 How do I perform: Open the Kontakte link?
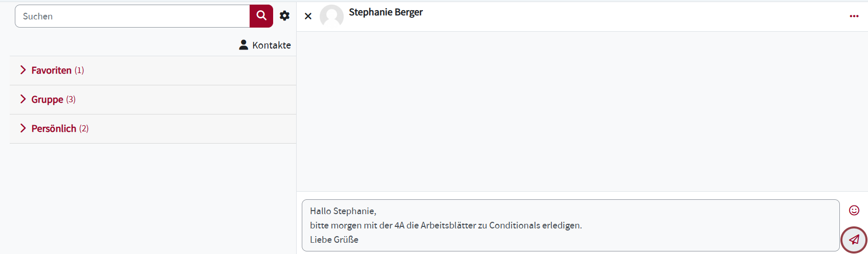click(x=271, y=45)
